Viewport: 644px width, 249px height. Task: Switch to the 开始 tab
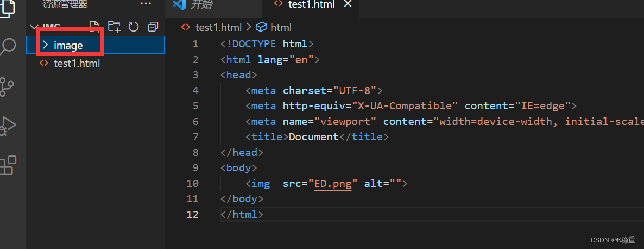click(193, 4)
